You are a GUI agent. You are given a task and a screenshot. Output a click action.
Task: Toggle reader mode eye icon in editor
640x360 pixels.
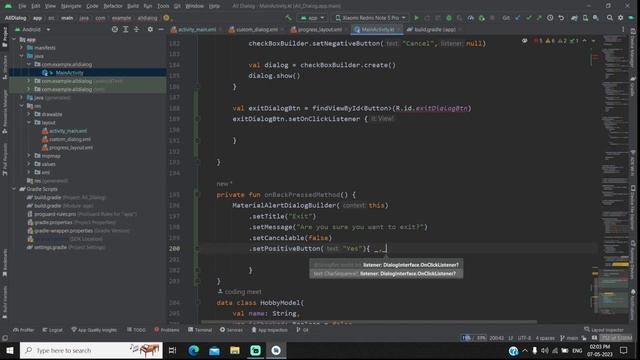(524, 41)
